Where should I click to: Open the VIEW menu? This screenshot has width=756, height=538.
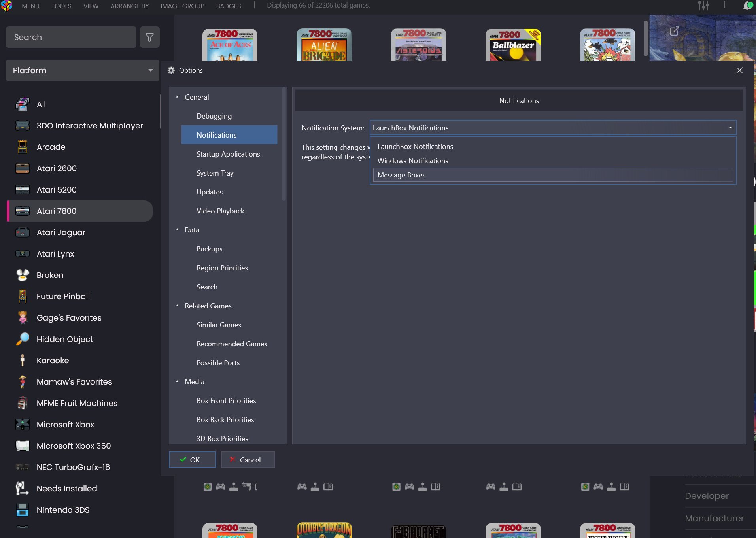[x=91, y=6]
